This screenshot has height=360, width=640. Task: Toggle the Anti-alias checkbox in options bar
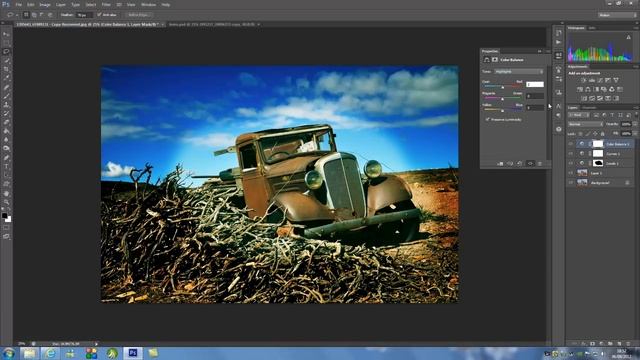click(x=99, y=15)
